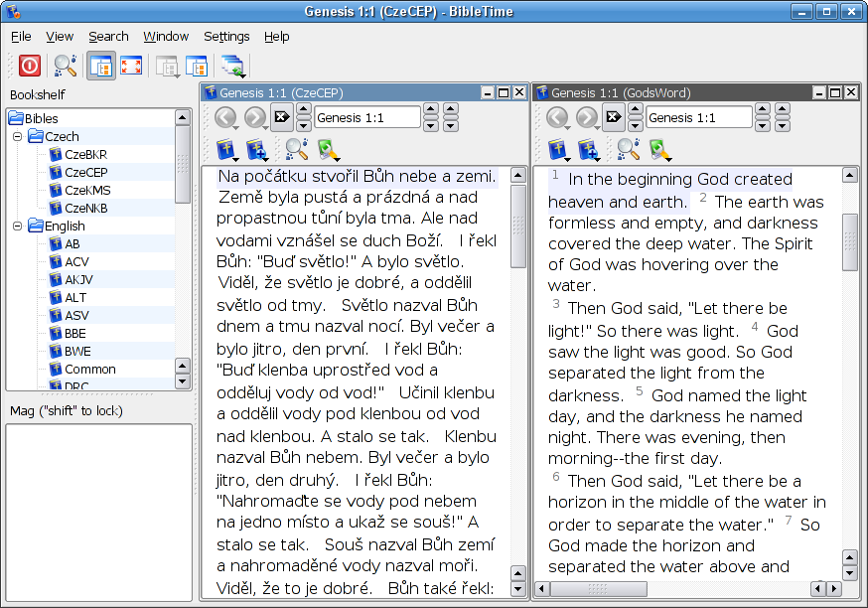Select CzeCEP in the Bookshelf tree
Screen dimensions: 868x608
pos(78,172)
